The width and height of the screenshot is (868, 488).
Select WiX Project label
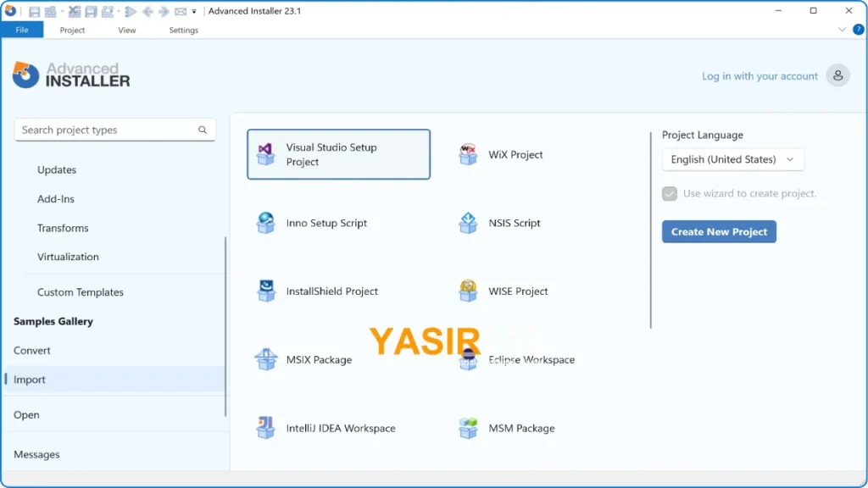515,155
